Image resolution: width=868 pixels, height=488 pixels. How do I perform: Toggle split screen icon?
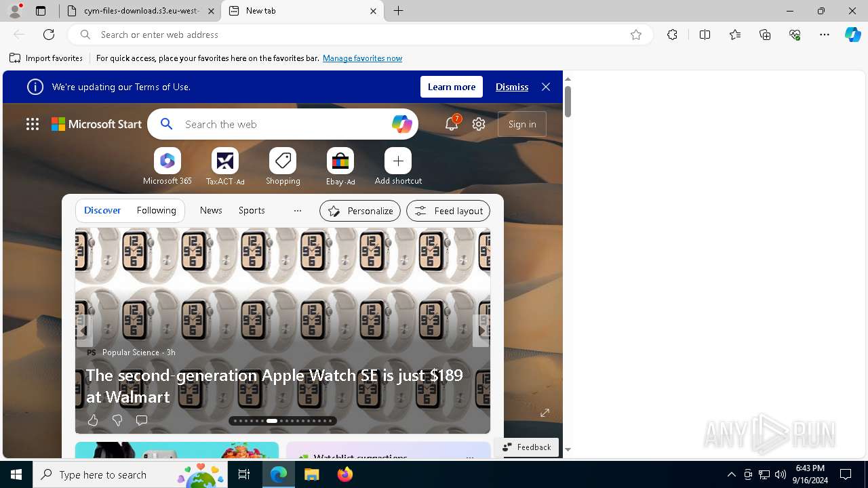point(705,35)
